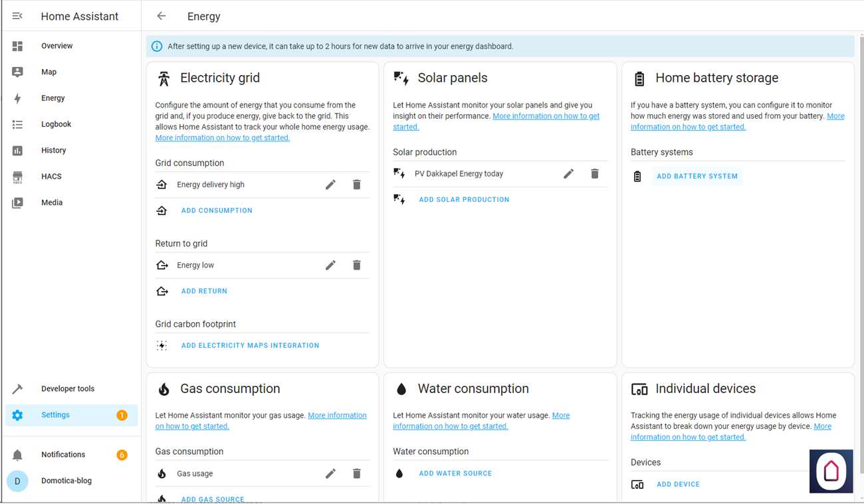Click Add Solar Production button
This screenshot has width=864, height=504.
tap(464, 199)
